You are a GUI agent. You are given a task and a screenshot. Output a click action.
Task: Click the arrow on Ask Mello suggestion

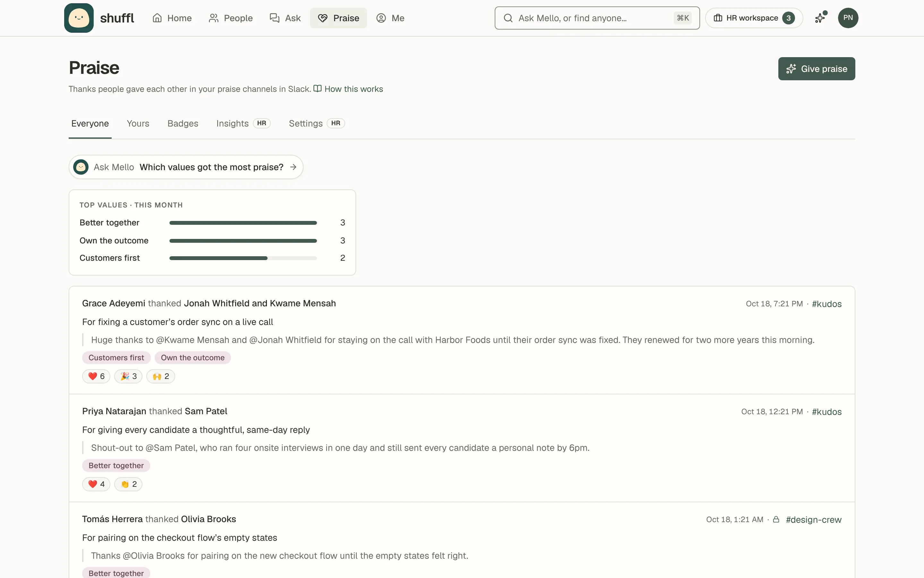pyautogui.click(x=293, y=167)
